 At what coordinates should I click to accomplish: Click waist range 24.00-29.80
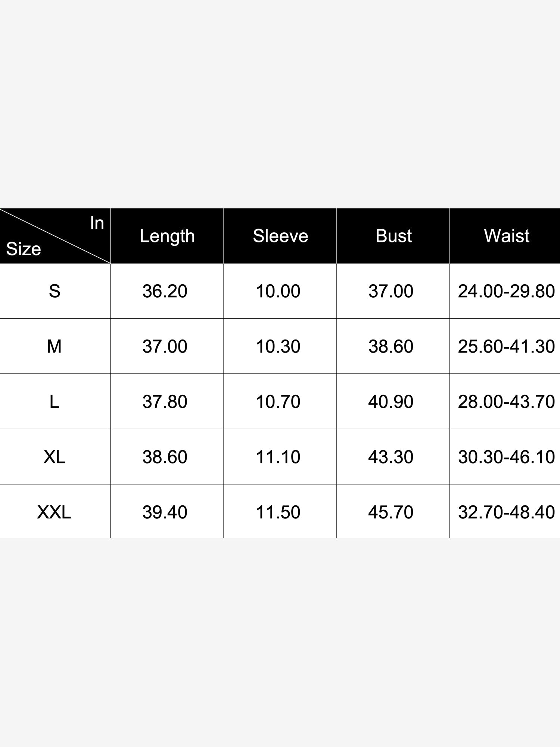[x=506, y=291]
